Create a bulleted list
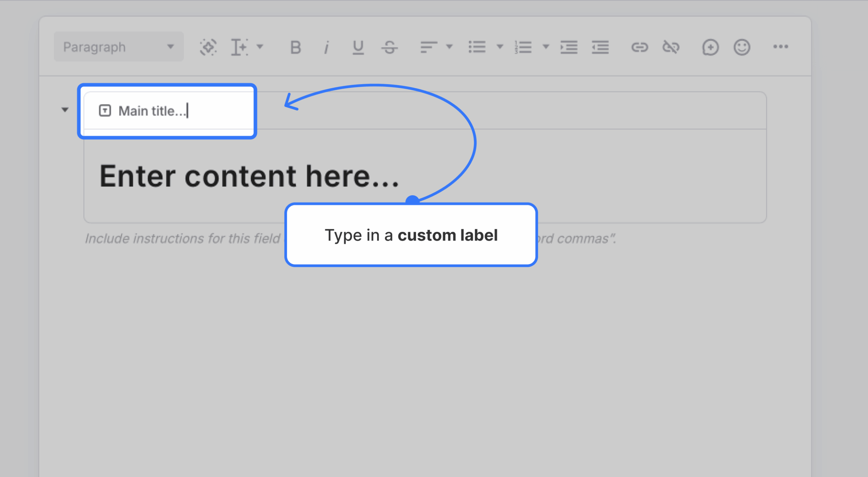Viewport: 868px width, 477px height. coord(477,47)
